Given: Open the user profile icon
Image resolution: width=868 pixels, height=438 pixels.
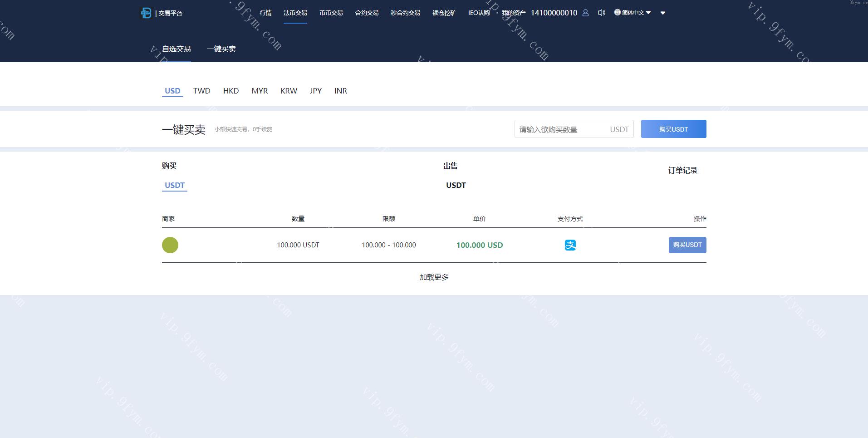Looking at the screenshot, I should pyautogui.click(x=585, y=13).
